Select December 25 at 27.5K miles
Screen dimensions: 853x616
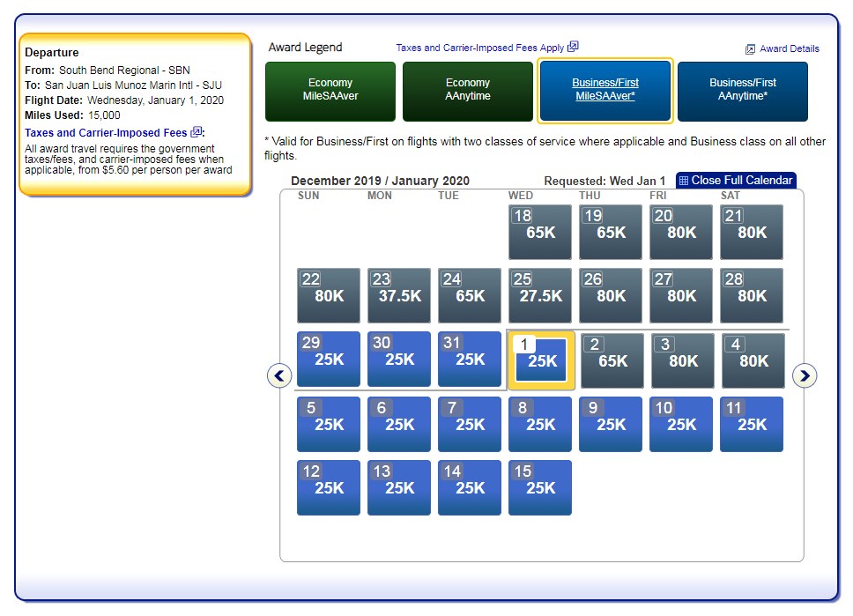click(540, 295)
